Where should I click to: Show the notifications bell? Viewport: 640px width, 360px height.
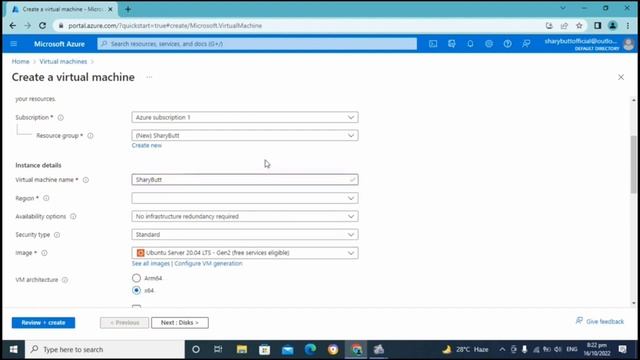(x=470, y=44)
